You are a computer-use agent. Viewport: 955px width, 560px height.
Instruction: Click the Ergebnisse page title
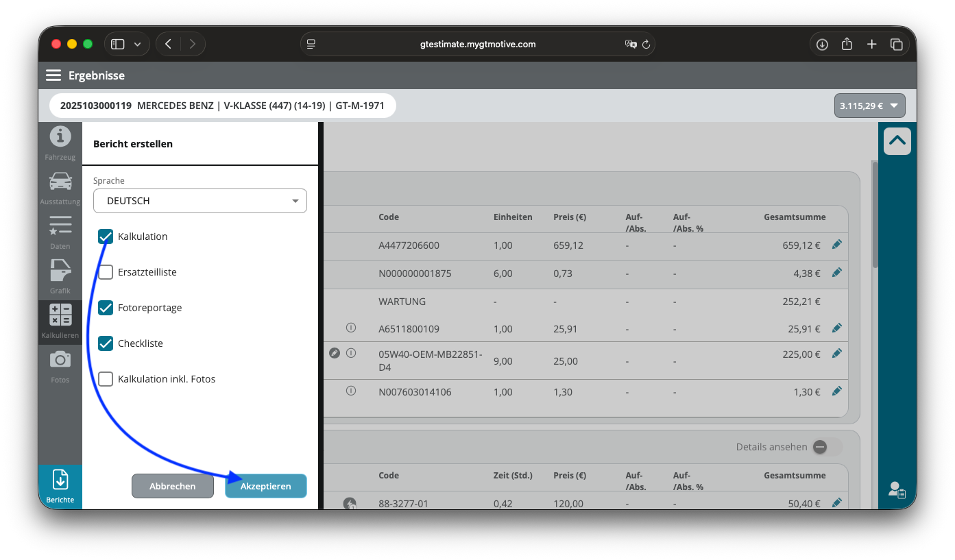coord(97,75)
